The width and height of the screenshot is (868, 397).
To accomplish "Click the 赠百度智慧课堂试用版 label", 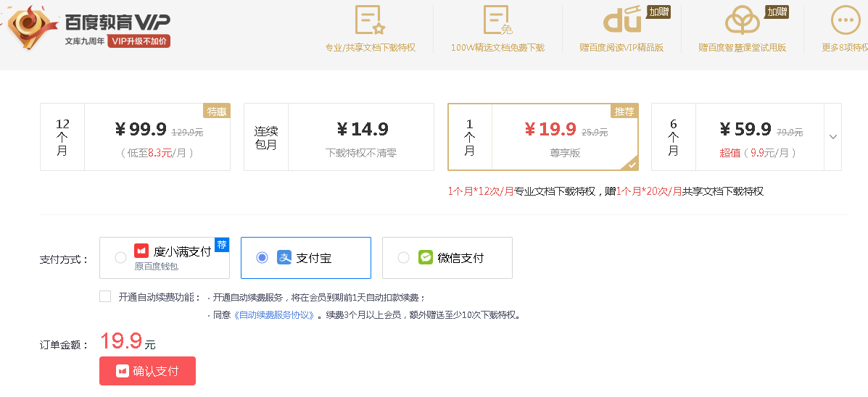I will (742, 48).
